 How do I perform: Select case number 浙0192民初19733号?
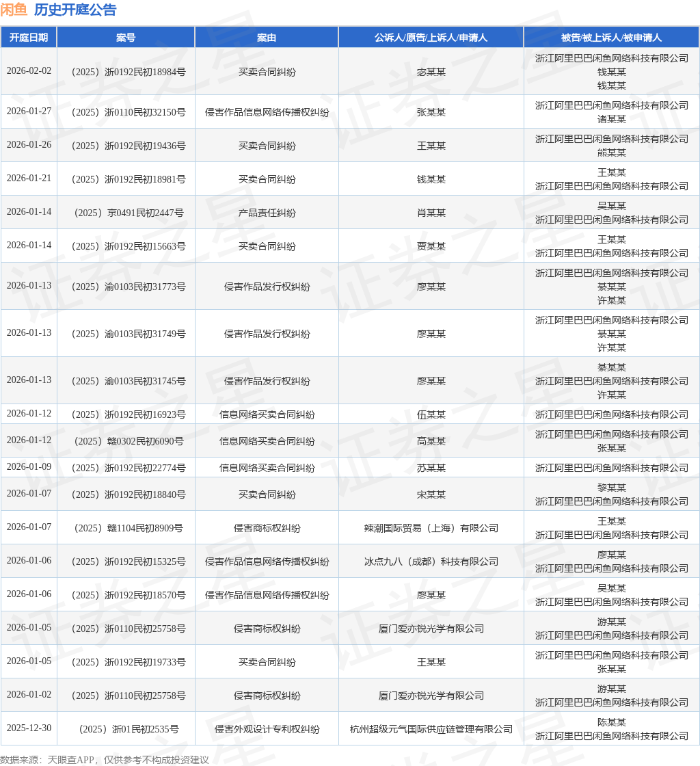click(129, 663)
